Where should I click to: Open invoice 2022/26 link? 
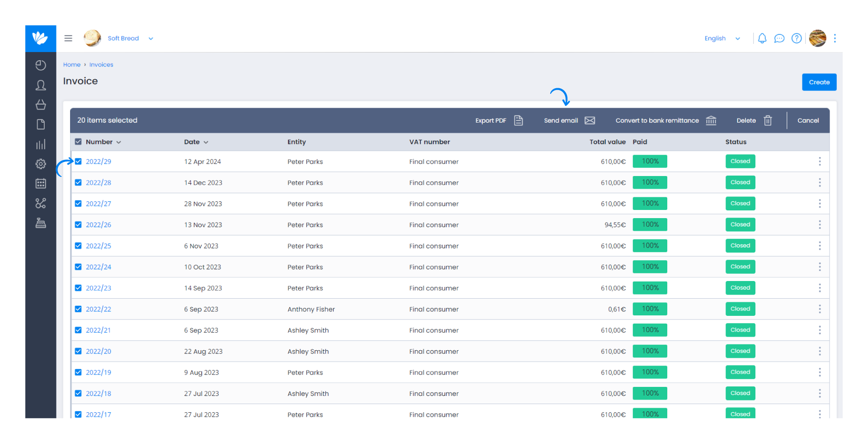coord(99,225)
